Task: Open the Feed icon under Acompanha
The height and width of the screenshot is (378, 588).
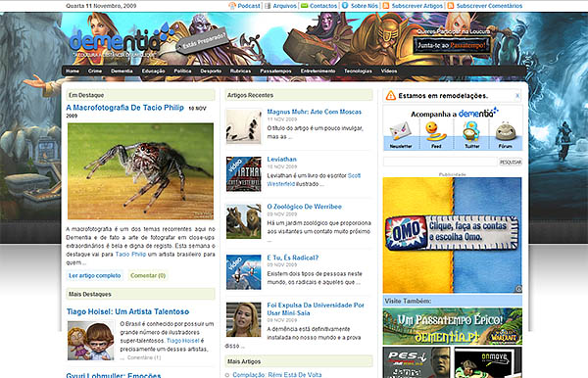Action: (435, 131)
